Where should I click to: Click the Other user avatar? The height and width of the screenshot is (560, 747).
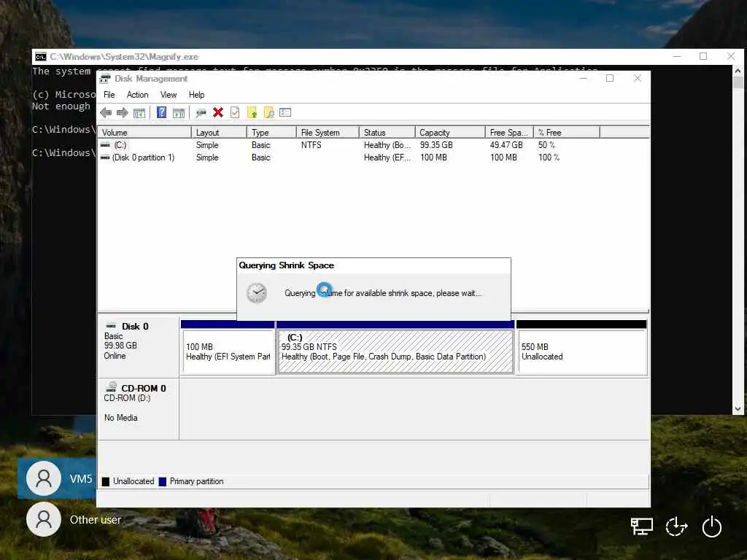tap(44, 519)
